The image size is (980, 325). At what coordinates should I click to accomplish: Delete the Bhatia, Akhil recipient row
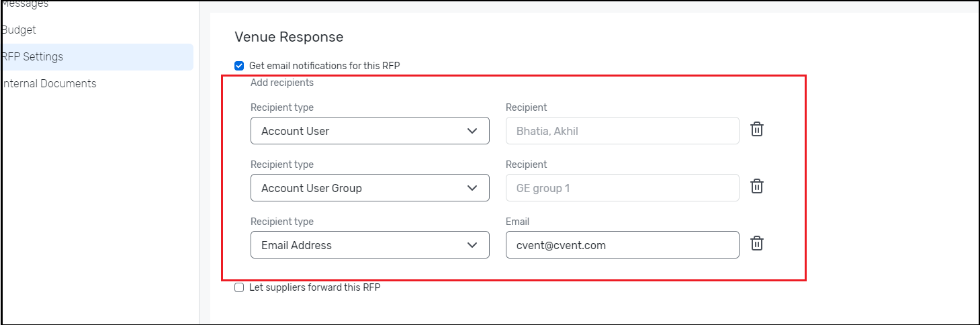coord(756,130)
